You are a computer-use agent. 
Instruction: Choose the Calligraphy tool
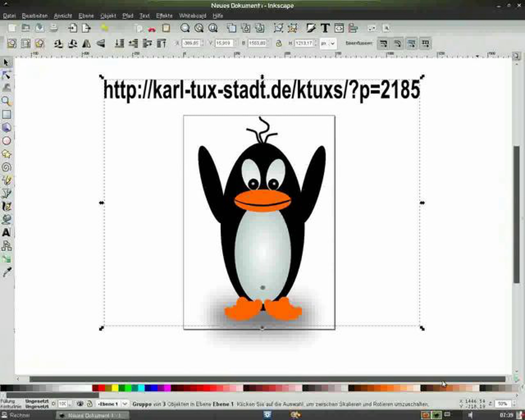click(x=6, y=206)
